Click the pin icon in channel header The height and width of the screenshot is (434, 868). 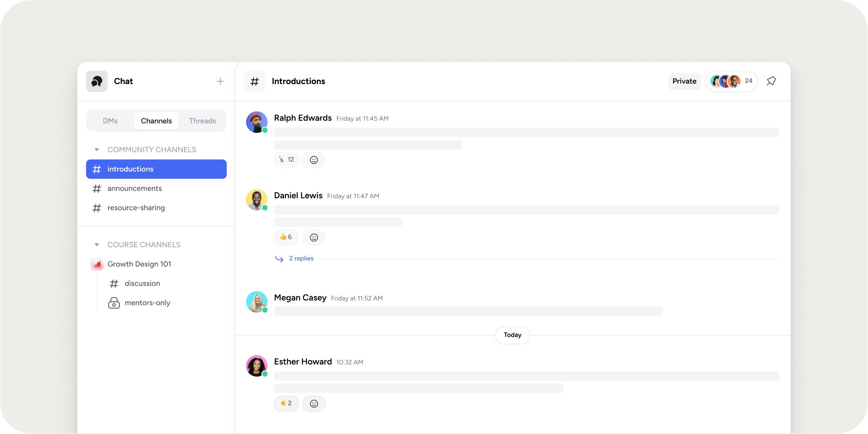[771, 81]
